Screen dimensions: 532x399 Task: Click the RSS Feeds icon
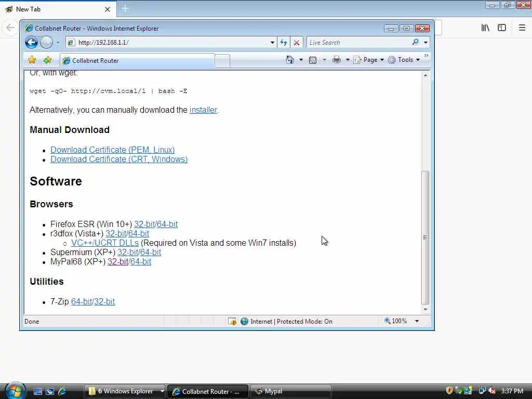pos(313,60)
